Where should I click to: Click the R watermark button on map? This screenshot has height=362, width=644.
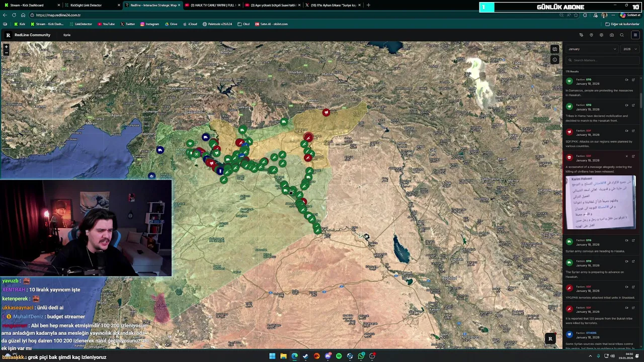click(550, 339)
